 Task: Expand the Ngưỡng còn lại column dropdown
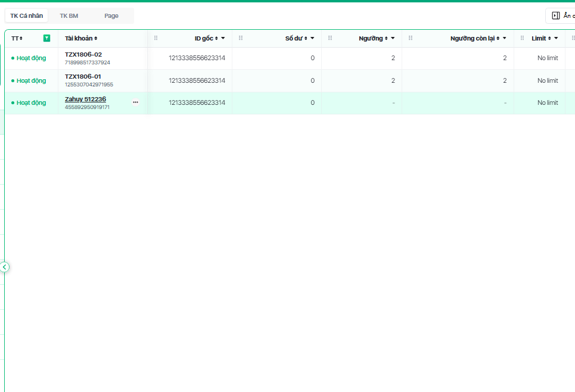(504, 38)
